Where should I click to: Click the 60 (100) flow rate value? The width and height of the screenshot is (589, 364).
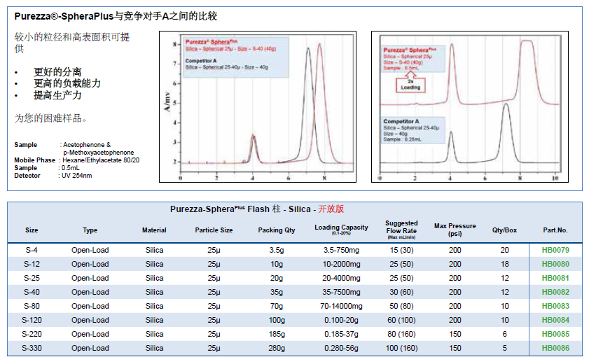click(401, 320)
